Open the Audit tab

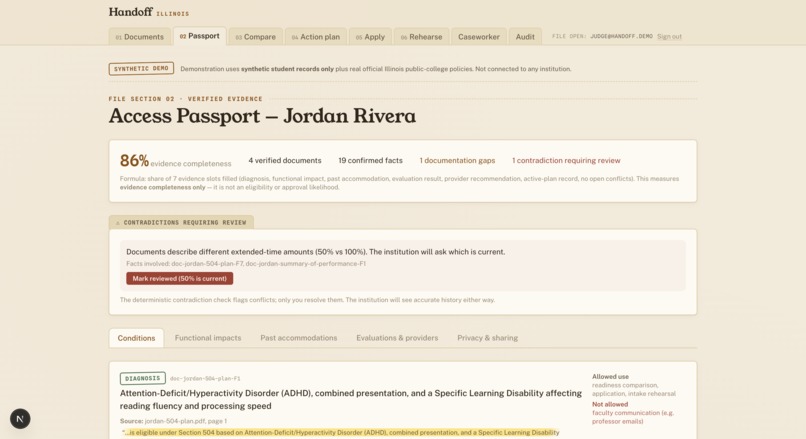coord(525,36)
